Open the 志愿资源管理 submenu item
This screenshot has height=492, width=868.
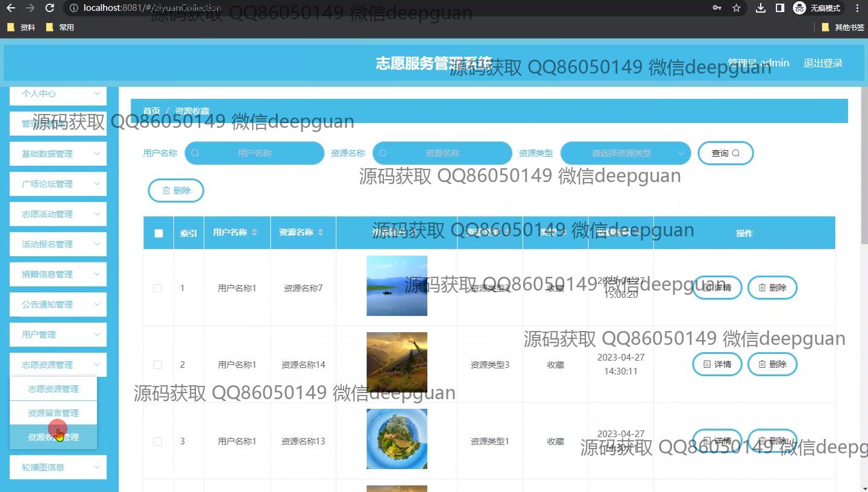(x=53, y=389)
